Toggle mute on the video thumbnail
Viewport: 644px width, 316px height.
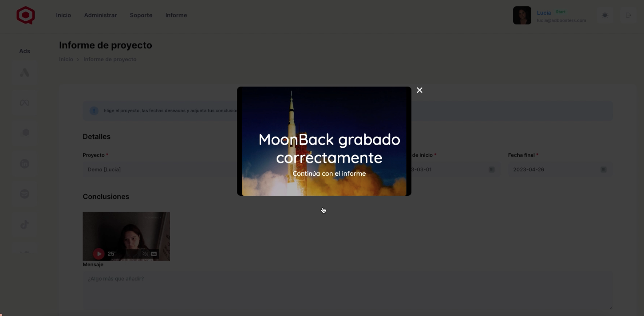[145, 254]
